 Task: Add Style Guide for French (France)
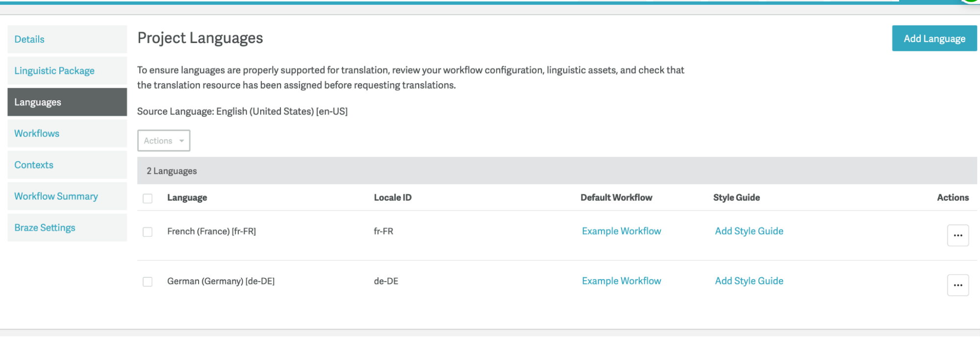[x=749, y=231]
